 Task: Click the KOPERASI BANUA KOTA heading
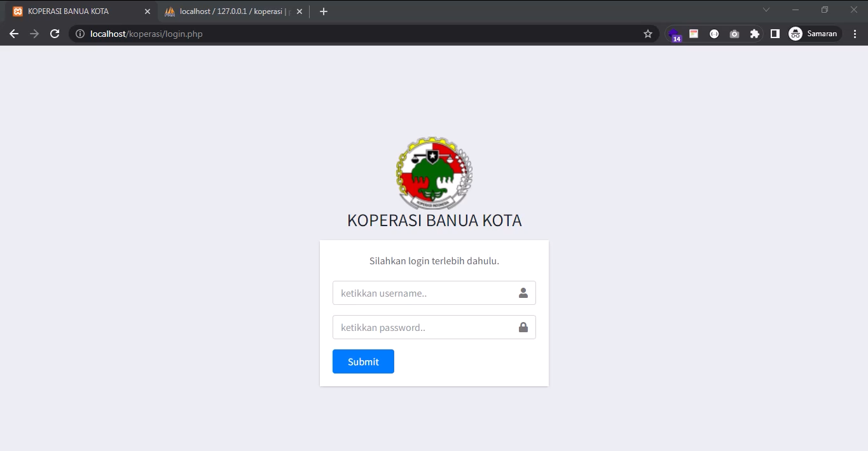434,220
